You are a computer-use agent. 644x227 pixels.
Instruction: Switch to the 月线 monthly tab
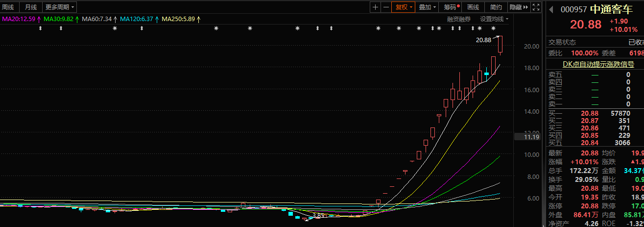coord(31,7)
